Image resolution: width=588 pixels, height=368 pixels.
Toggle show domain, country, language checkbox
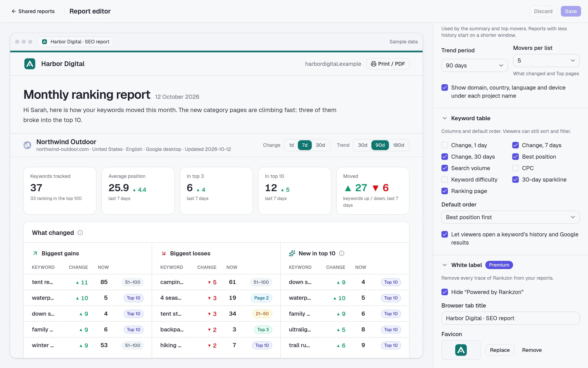tap(445, 88)
